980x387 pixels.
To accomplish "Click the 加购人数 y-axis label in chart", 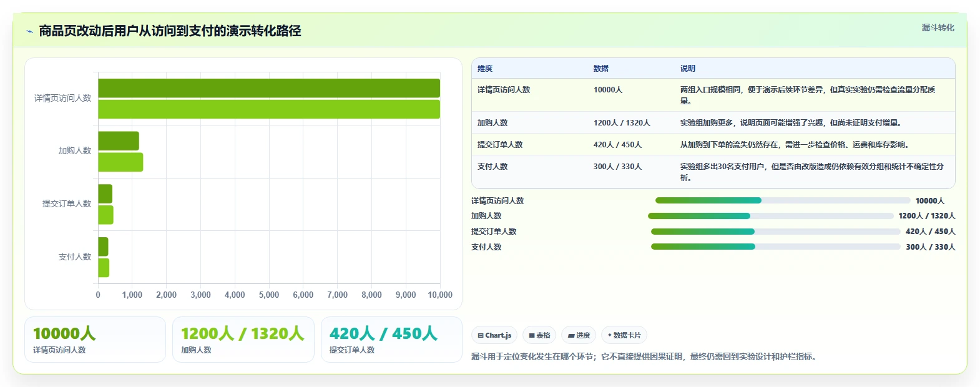I will point(75,150).
